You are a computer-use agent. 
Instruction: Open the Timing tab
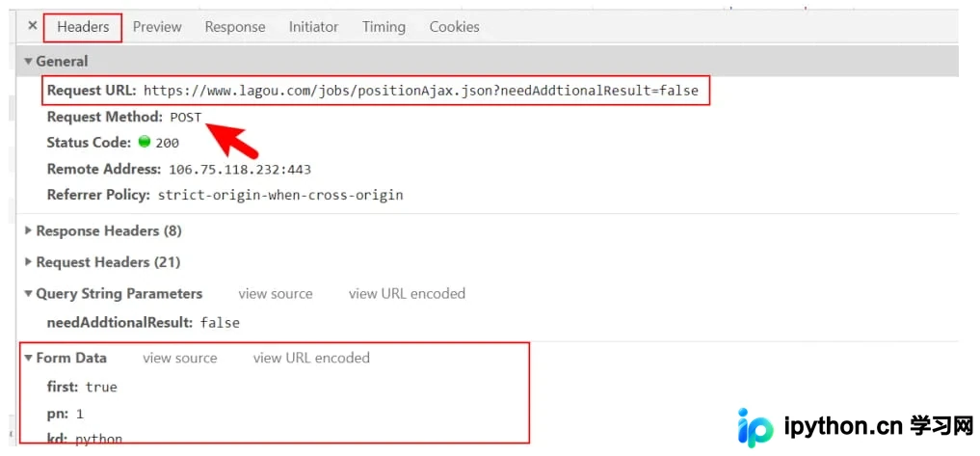tap(384, 28)
